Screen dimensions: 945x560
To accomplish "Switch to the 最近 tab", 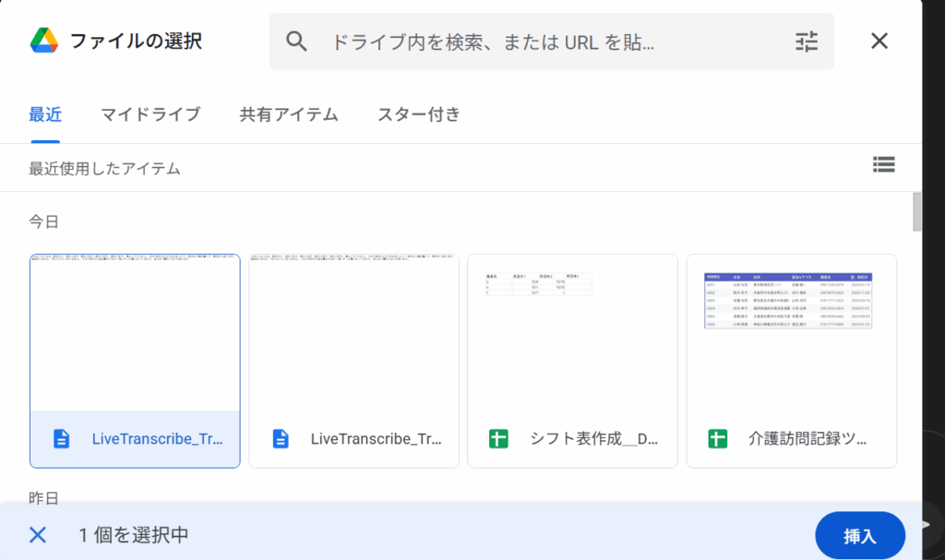I will pyautogui.click(x=45, y=115).
